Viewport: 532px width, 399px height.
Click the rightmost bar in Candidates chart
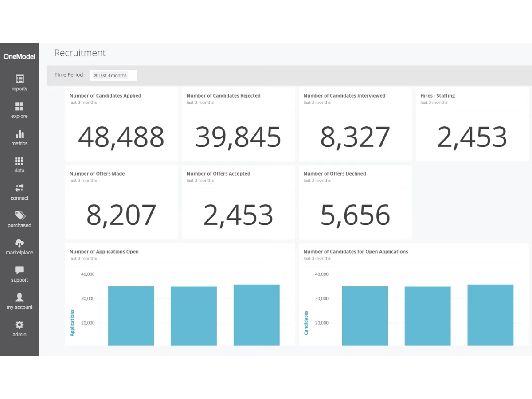coord(490,315)
